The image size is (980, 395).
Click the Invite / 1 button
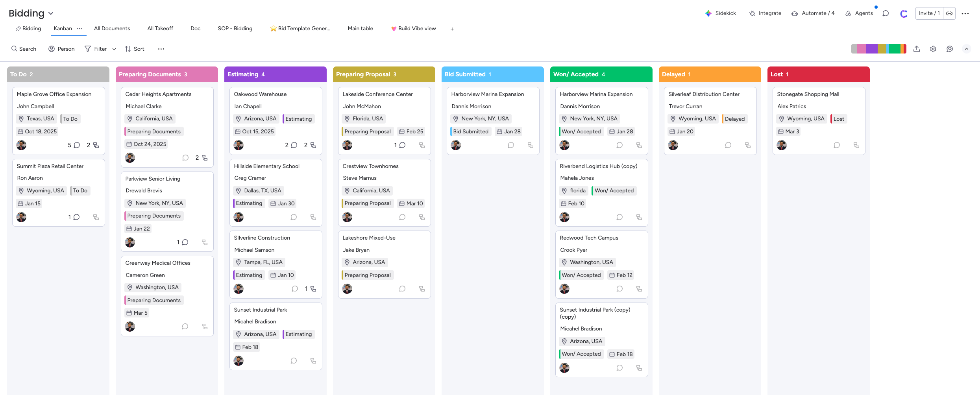(929, 13)
